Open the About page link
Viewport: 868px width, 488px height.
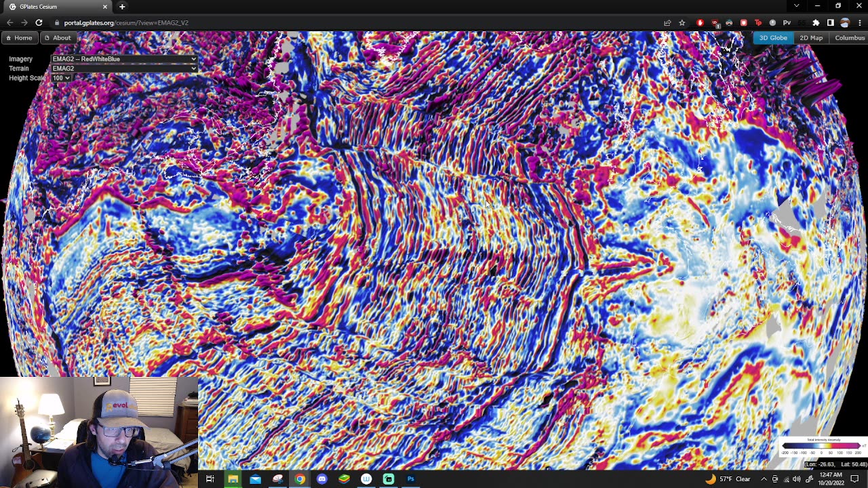click(58, 38)
